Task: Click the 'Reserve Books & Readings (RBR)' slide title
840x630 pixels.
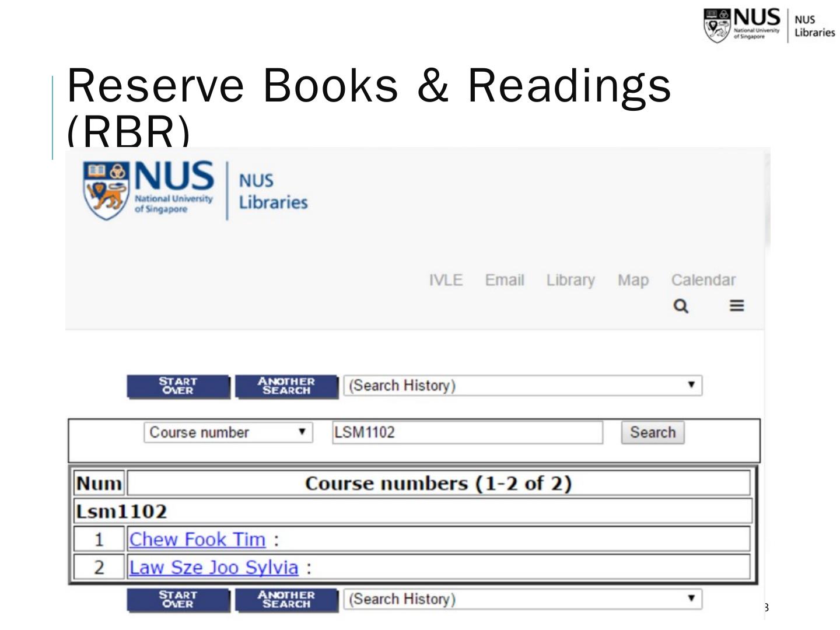Action: (369, 107)
